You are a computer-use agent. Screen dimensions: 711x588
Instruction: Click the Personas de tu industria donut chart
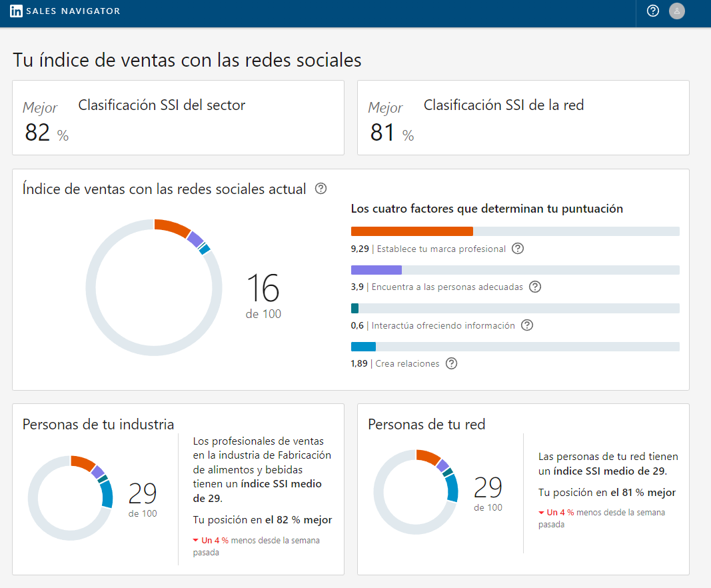tap(70, 498)
